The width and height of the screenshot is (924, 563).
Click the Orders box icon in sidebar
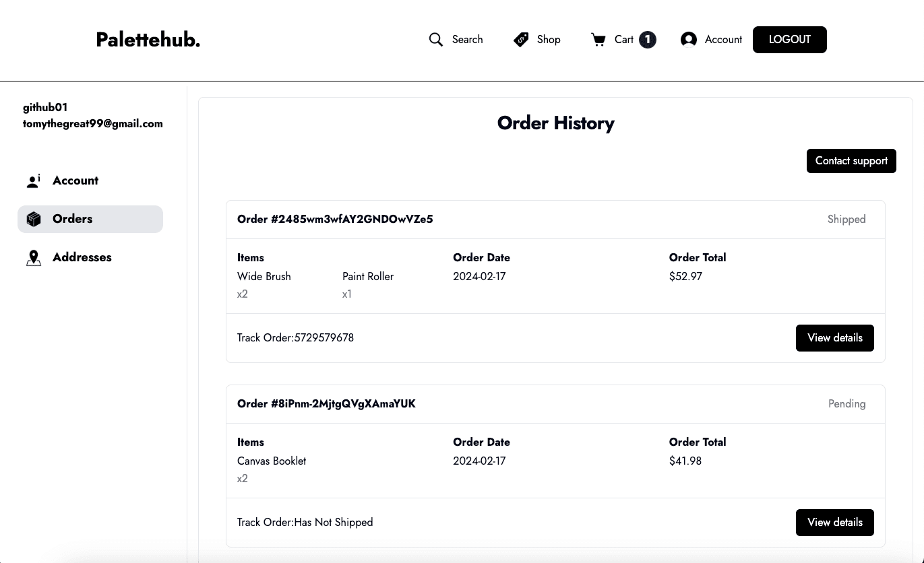point(34,219)
